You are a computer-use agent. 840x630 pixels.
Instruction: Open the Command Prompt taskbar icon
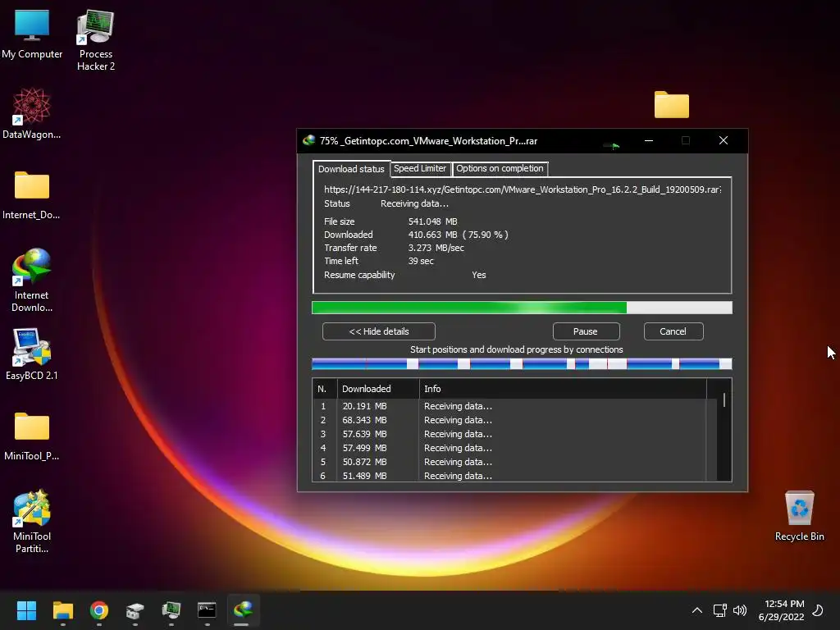pos(207,610)
